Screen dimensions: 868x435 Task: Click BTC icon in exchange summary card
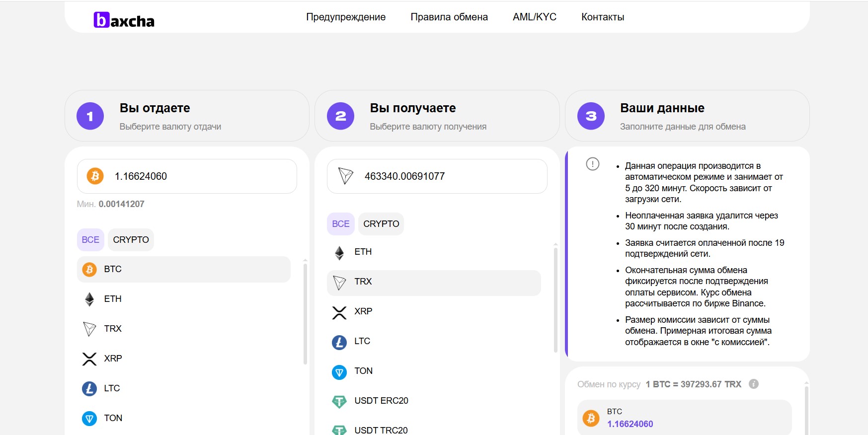(x=591, y=419)
